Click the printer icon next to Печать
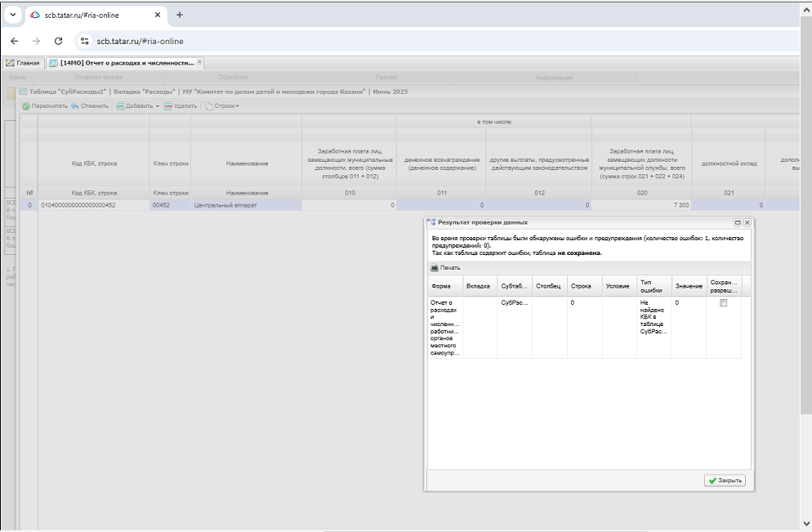This screenshot has height=532, width=812. 435,268
